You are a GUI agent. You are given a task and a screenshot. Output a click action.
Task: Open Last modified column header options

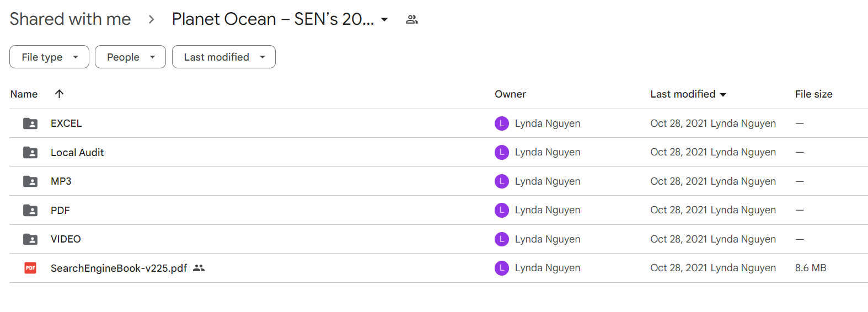pos(688,94)
